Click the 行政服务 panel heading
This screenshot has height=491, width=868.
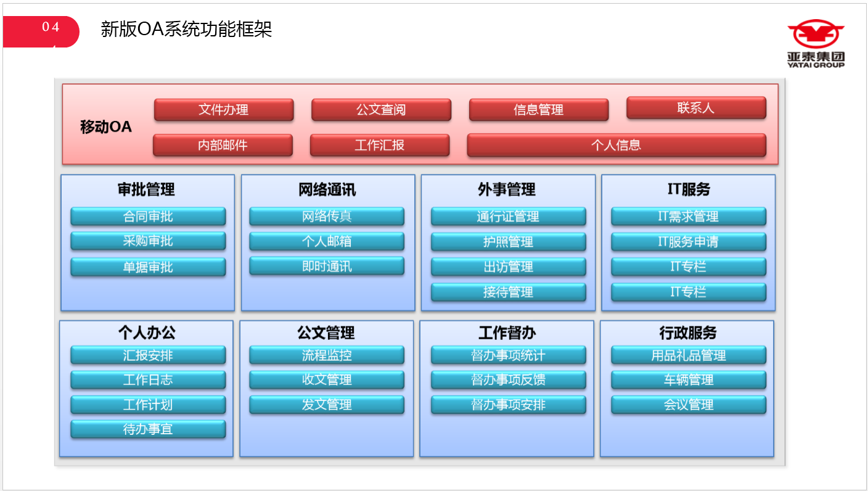[687, 333]
